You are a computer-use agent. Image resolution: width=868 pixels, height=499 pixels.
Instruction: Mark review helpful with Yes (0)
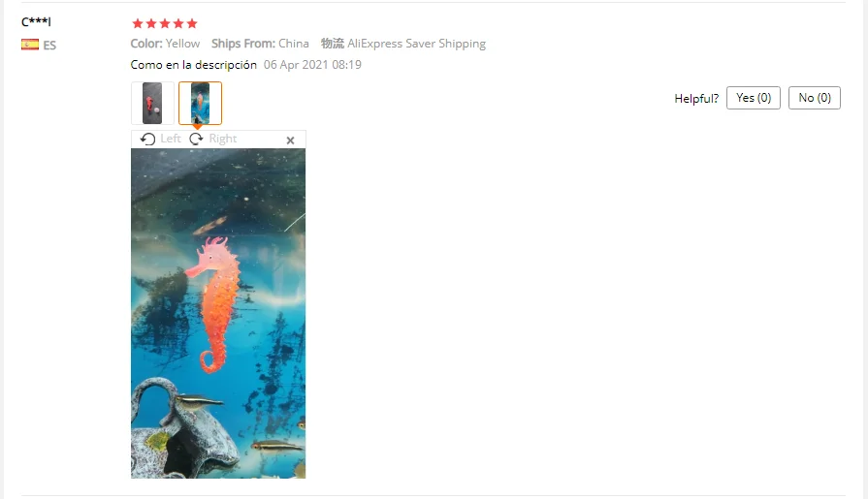coord(754,98)
